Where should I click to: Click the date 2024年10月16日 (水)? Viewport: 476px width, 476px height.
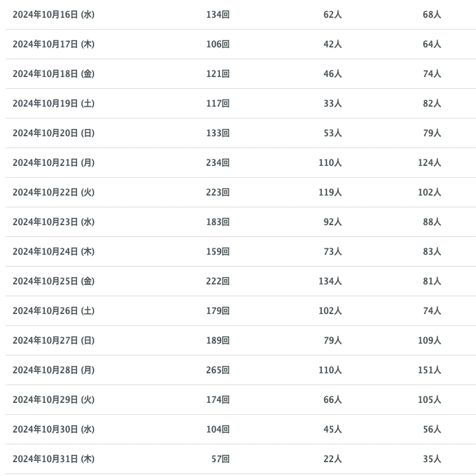[x=53, y=14]
